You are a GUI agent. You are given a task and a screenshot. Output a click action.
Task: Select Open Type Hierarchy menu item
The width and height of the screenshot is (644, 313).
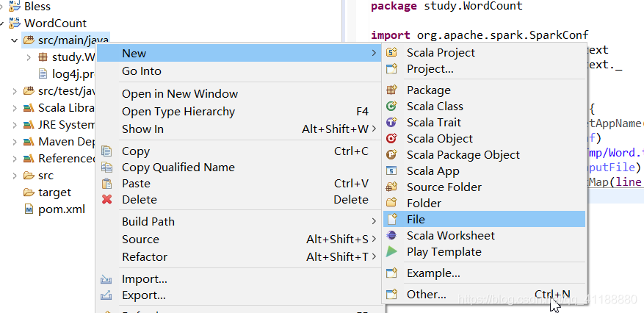click(x=178, y=112)
